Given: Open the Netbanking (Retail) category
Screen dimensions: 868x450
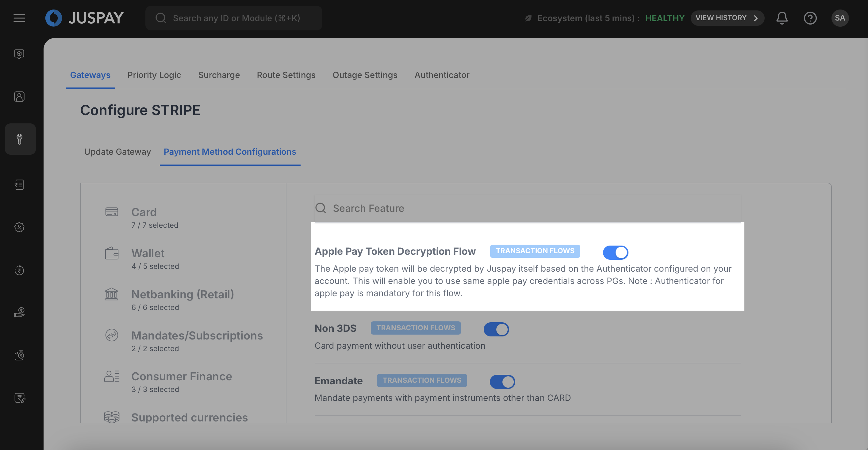Looking at the screenshot, I should [x=182, y=294].
